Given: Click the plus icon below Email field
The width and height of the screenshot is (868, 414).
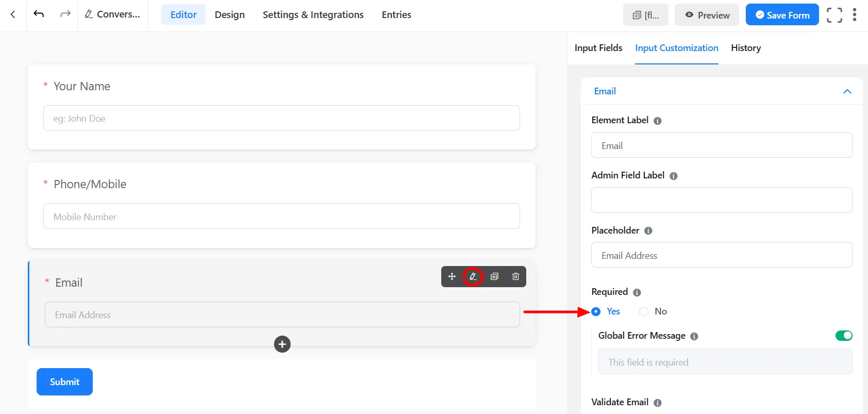Looking at the screenshot, I should tap(282, 344).
